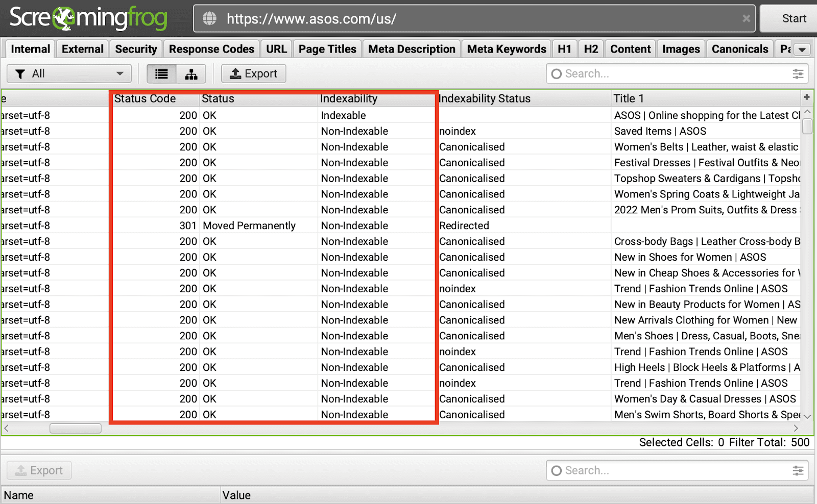Sort by Title 1 column header

click(x=706, y=98)
